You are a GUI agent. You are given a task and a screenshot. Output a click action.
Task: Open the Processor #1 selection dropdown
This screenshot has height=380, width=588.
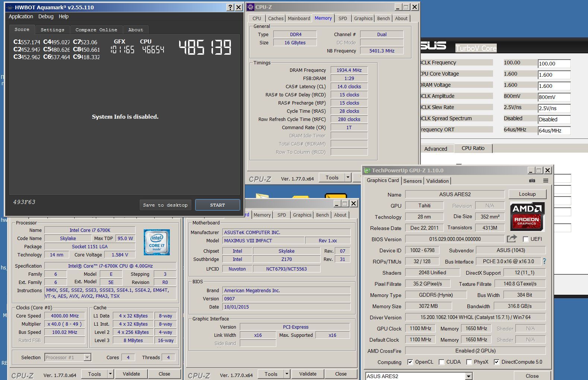point(87,357)
